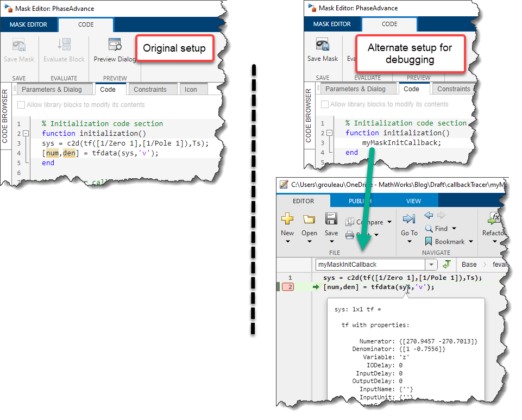Click the green step-out arrow beside function list
This screenshot has height=420, width=522.
pos(447,265)
